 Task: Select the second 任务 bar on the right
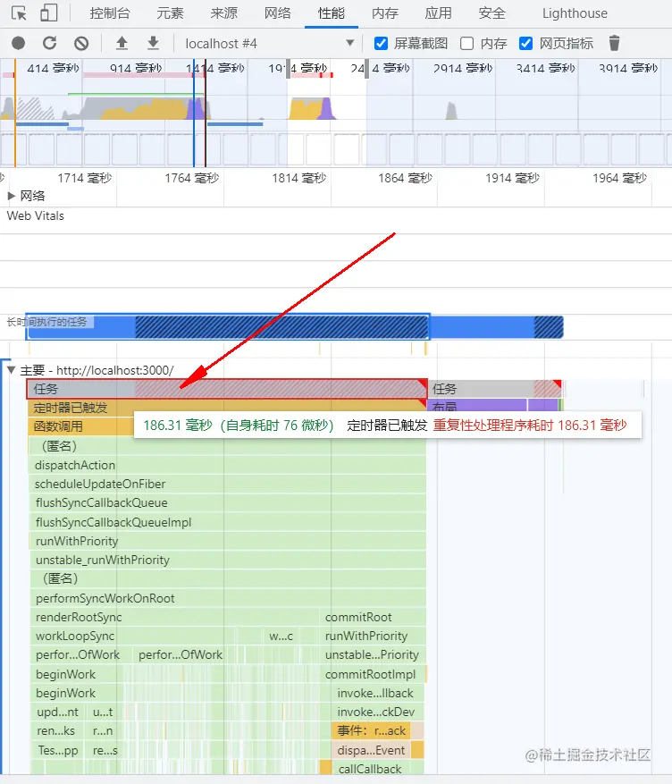tap(496, 389)
